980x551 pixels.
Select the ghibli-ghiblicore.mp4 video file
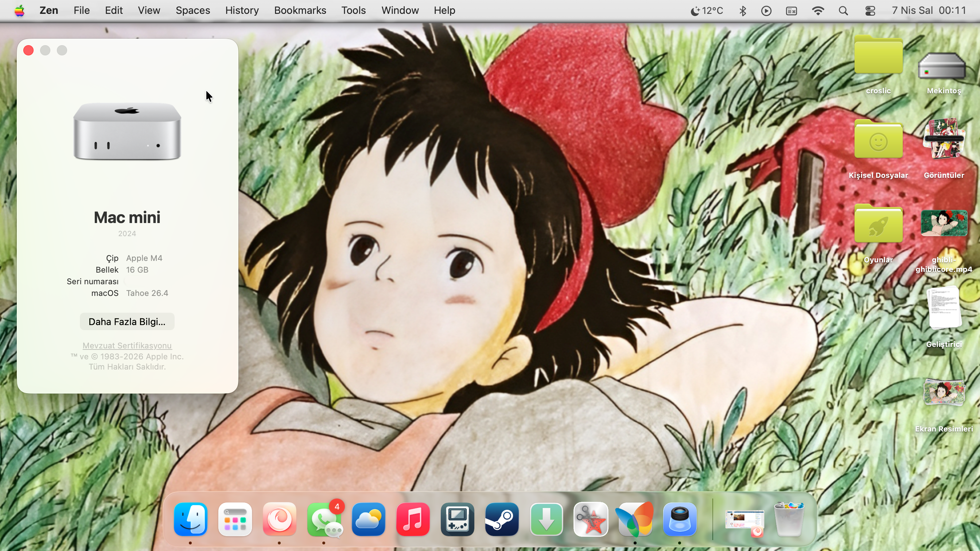[x=944, y=224]
